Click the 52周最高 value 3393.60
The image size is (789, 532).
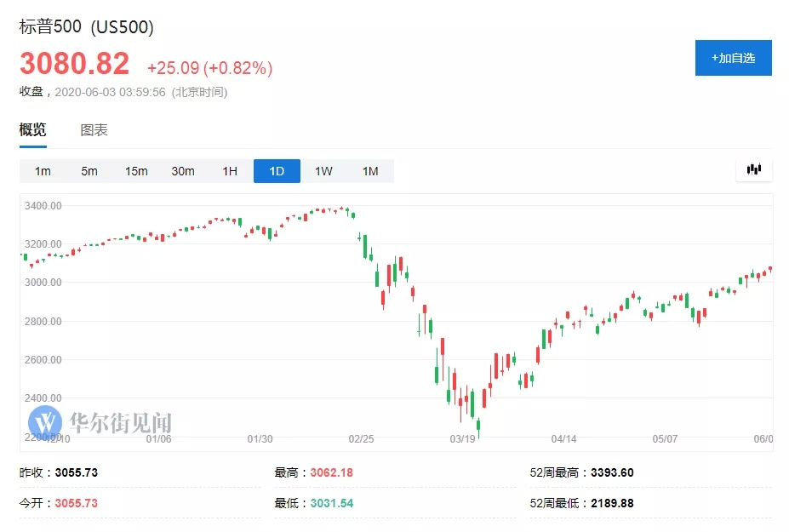612,472
